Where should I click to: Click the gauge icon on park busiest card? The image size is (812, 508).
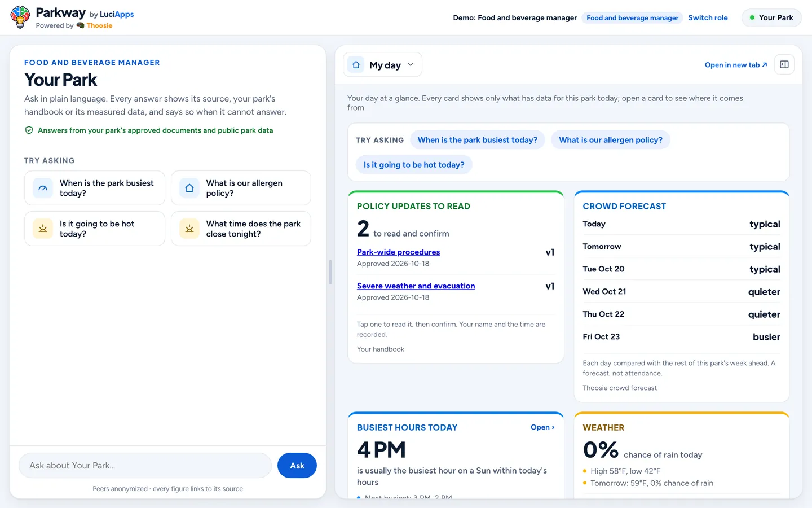click(43, 188)
